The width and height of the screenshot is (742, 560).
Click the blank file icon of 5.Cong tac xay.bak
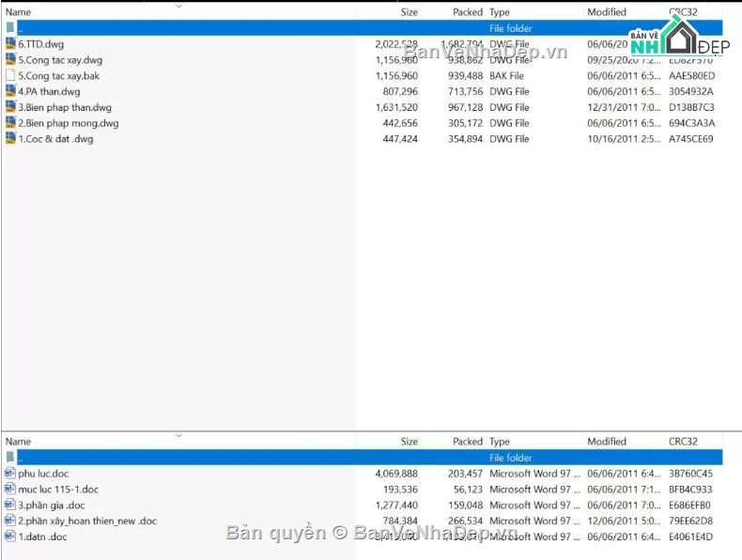point(10,75)
